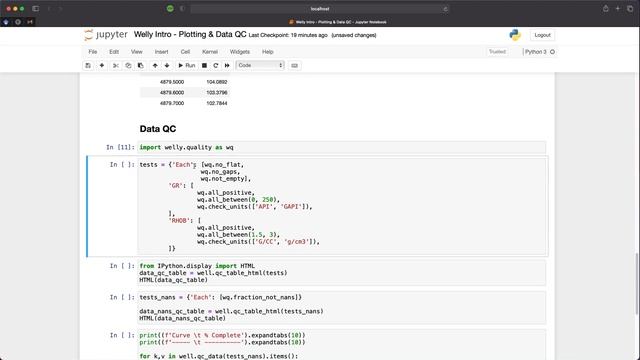Screen dimensions: 640x360
Task: Click the localhost address bar
Action: click(320, 9)
